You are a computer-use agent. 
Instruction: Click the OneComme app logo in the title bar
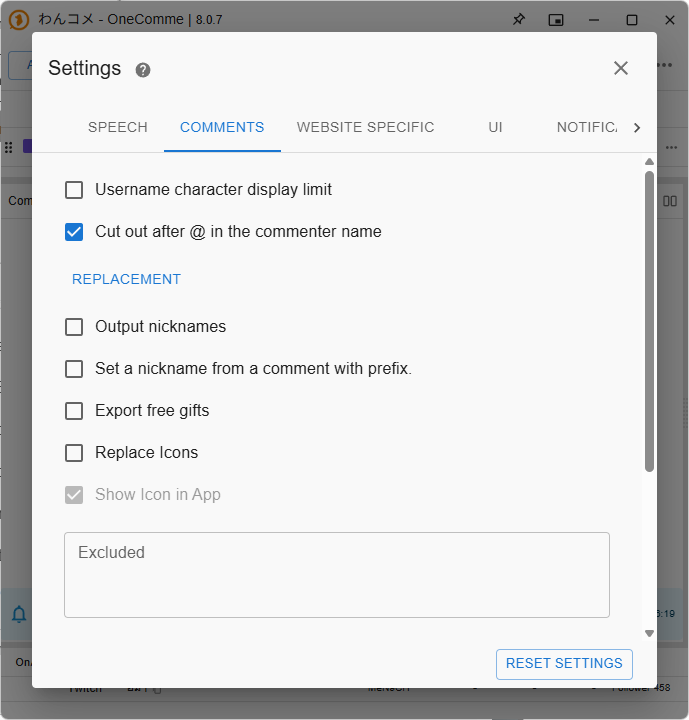(x=19, y=20)
